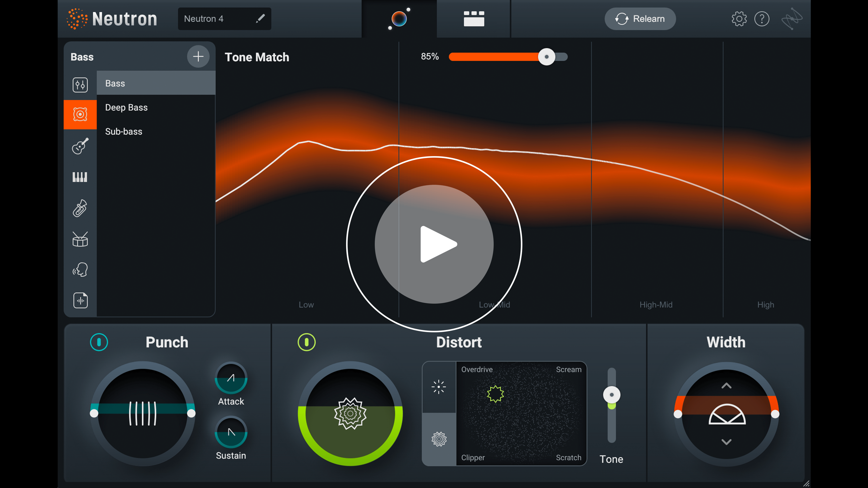868x488 pixels.
Task: Decrease width with the down chevron
Action: coord(726,442)
